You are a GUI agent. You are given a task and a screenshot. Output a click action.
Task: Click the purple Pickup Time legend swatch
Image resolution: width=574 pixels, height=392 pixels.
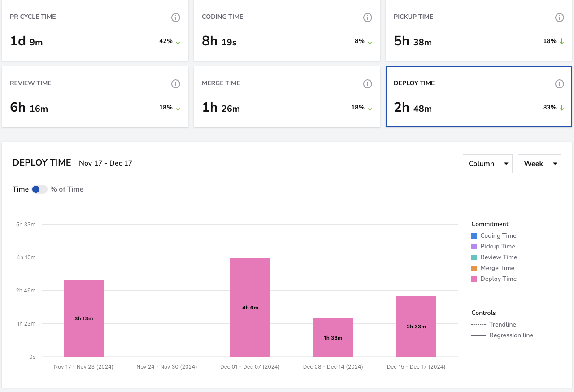[474, 247]
